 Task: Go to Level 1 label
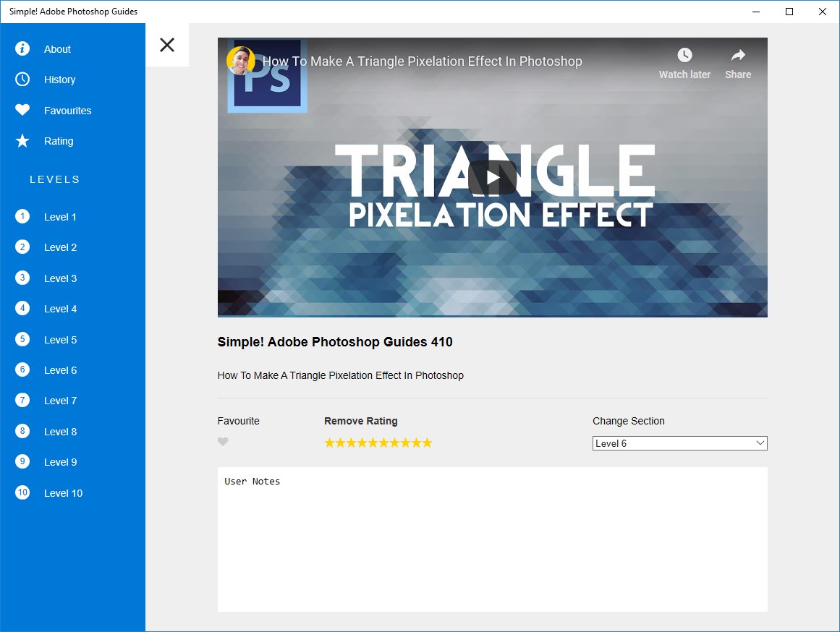pos(60,217)
